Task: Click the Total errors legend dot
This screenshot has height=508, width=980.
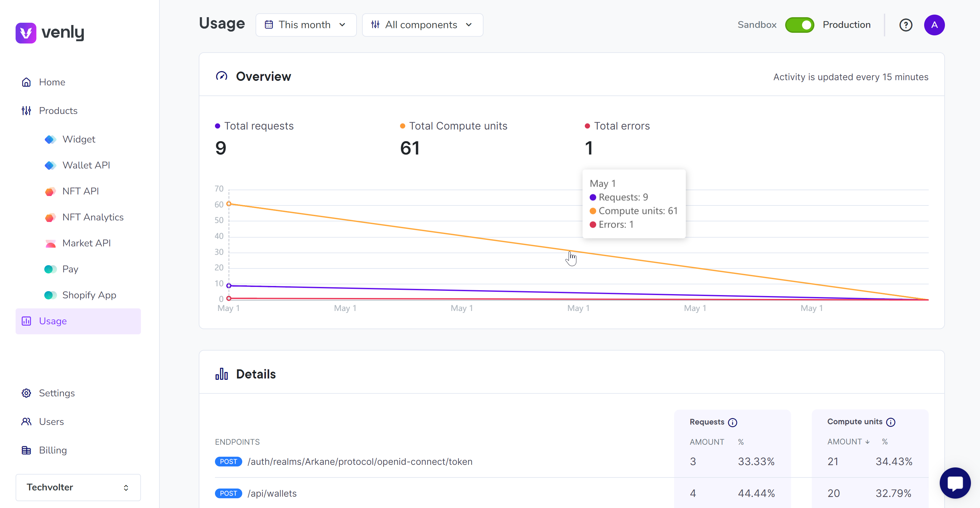Action: (x=587, y=126)
